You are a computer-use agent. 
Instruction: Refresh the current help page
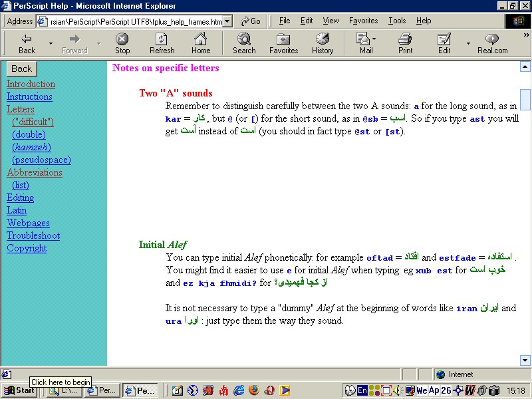click(162, 41)
